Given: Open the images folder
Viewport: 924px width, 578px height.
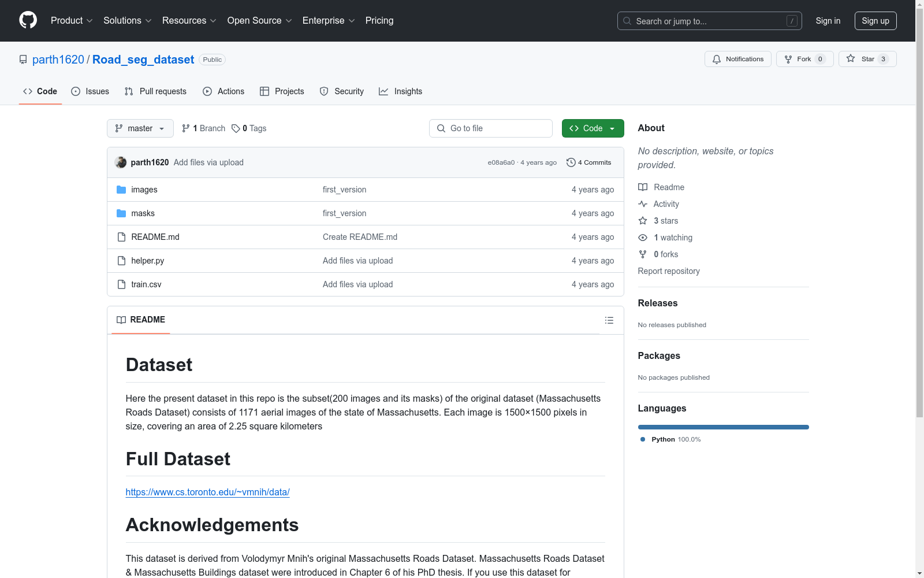Looking at the screenshot, I should 144,190.
